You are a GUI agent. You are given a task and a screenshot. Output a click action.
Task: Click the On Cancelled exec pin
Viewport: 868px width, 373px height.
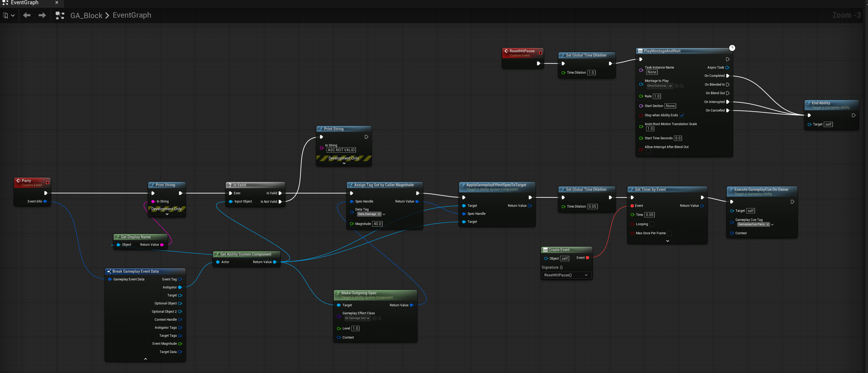pyautogui.click(x=728, y=111)
